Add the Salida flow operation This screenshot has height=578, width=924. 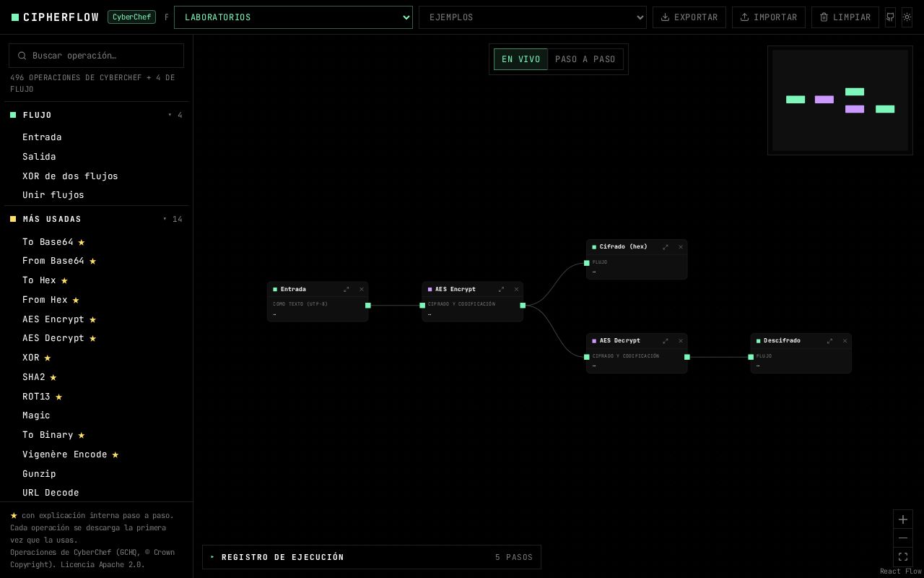tap(96, 157)
